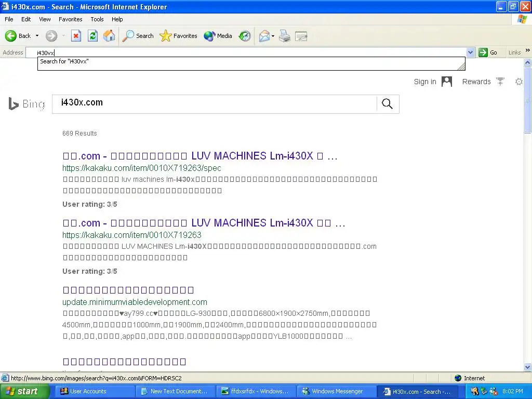Open Bing settings gear icon
The image size is (532, 399).
pos(519,82)
